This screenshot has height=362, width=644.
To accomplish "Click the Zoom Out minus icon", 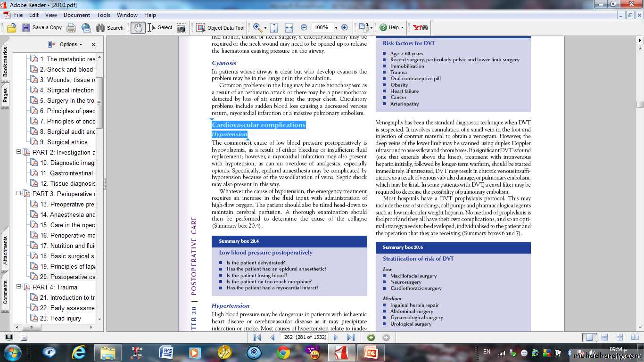I will tap(304, 28).
